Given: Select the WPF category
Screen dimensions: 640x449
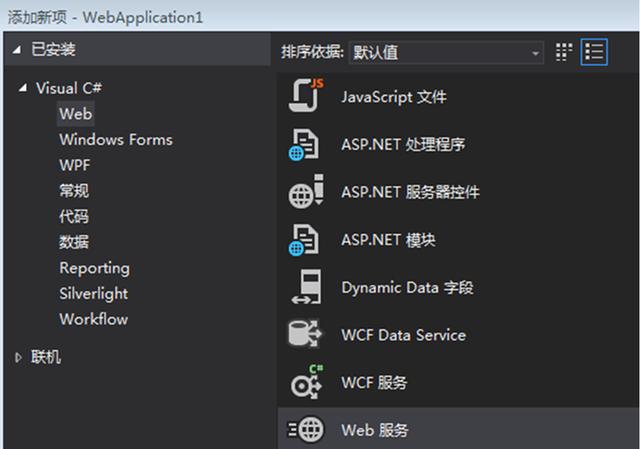Looking at the screenshot, I should coord(75,165).
